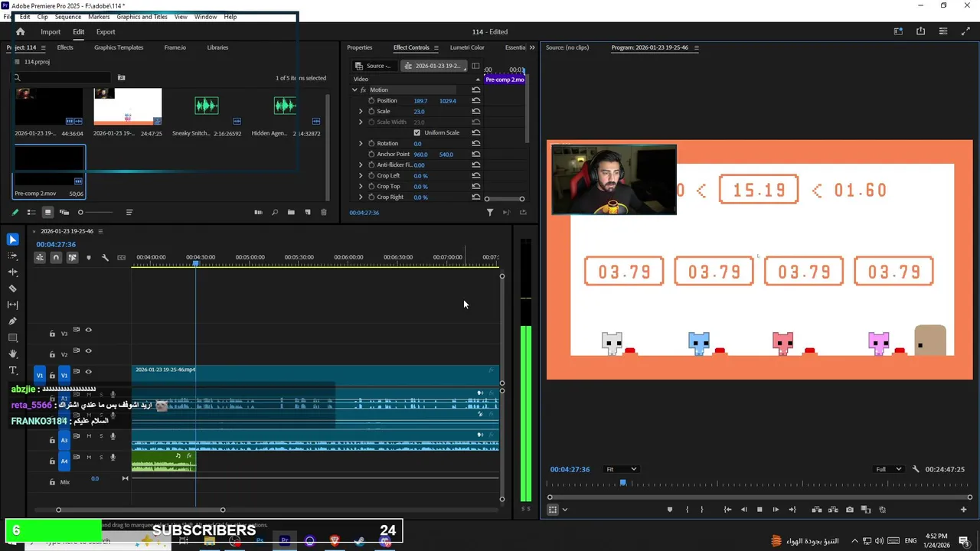Switch to the Effects tab
980x551 pixels.
coord(65,47)
